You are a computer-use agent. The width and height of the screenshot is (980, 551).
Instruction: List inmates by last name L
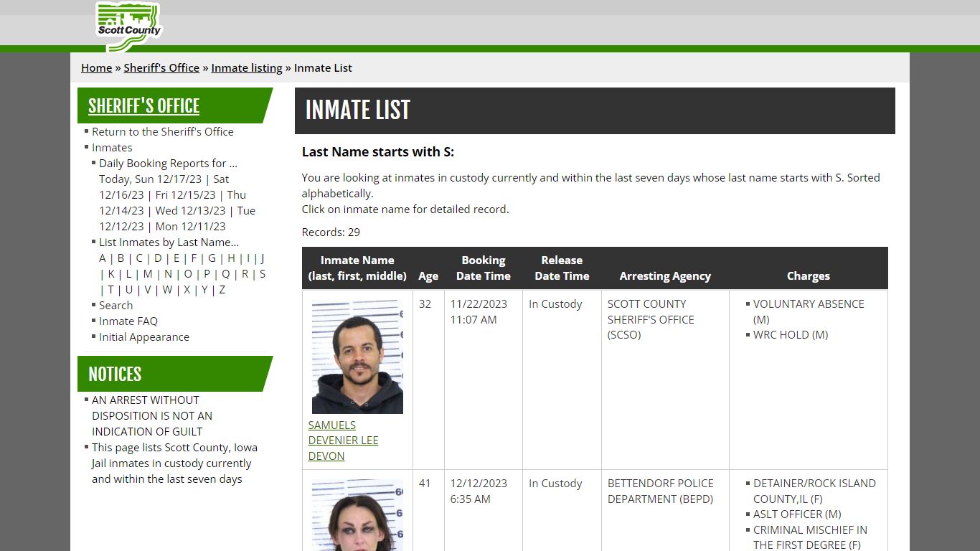click(x=128, y=273)
